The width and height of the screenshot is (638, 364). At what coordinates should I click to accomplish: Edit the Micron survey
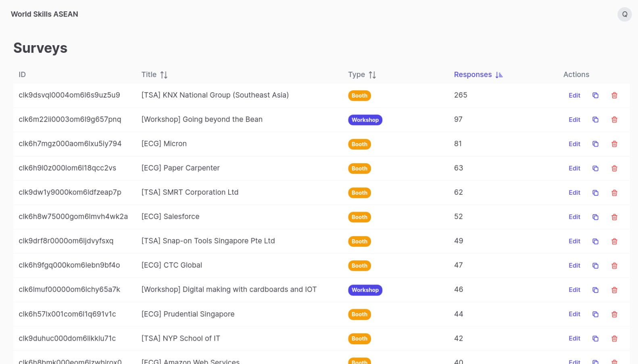574,144
